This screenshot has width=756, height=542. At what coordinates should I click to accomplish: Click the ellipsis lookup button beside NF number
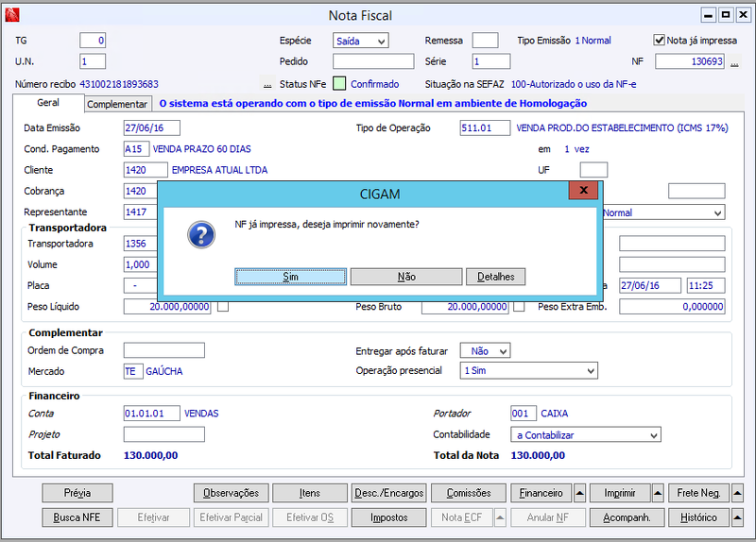point(734,61)
